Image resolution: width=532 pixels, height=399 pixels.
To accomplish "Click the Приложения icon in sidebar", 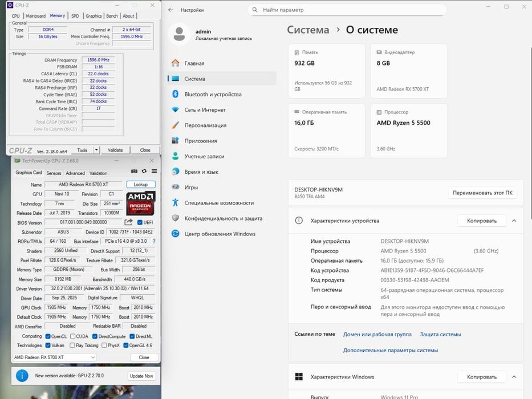I will tap(176, 140).
